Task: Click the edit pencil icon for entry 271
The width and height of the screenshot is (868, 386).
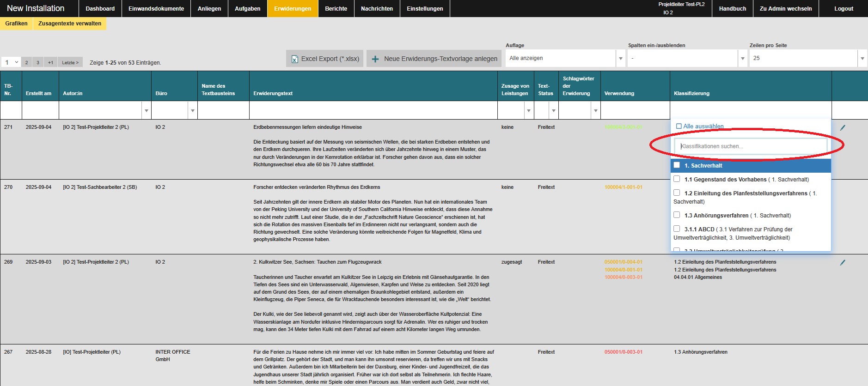Action: (843, 128)
